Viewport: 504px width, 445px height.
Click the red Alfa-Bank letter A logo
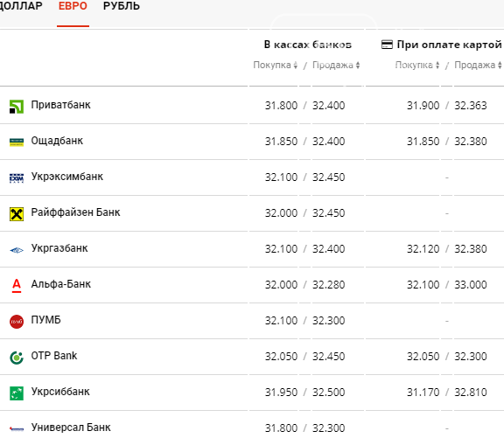[x=17, y=285]
